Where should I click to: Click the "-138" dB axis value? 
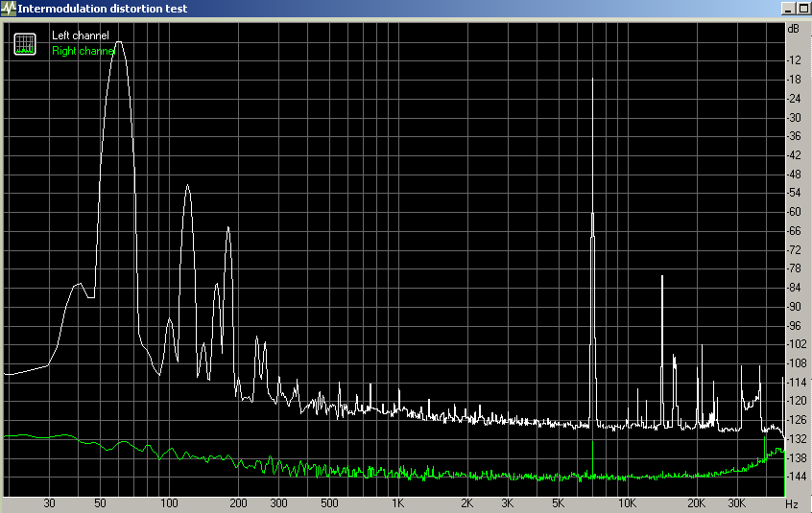tap(796, 458)
